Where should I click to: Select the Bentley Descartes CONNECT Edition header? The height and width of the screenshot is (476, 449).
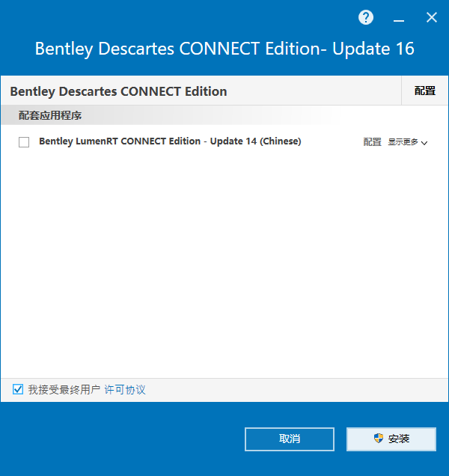pyautogui.click(x=118, y=91)
